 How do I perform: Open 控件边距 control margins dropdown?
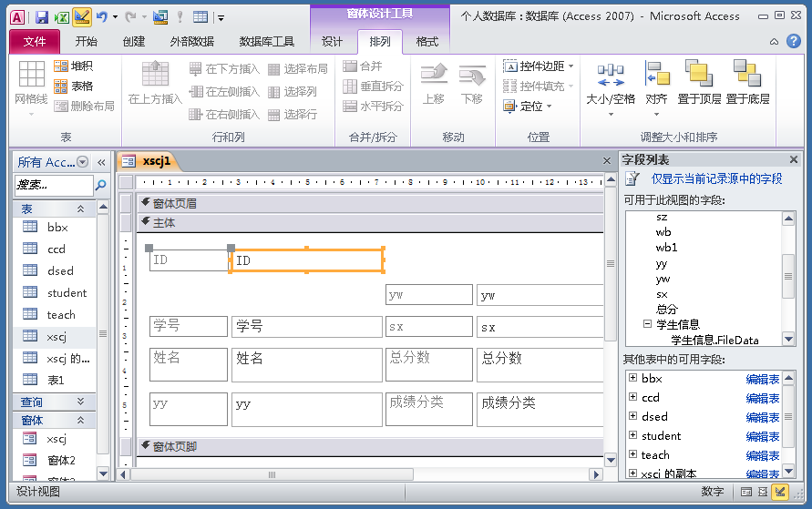[x=538, y=66]
